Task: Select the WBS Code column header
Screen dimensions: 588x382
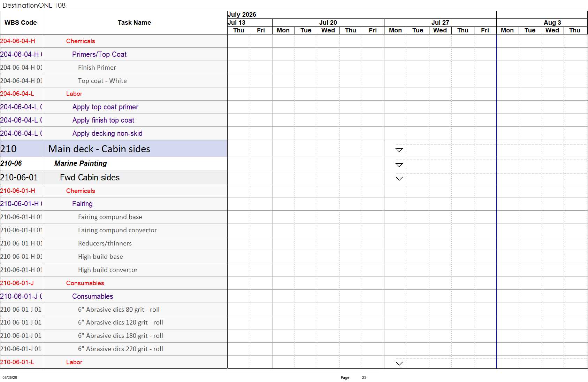Action: (21, 23)
